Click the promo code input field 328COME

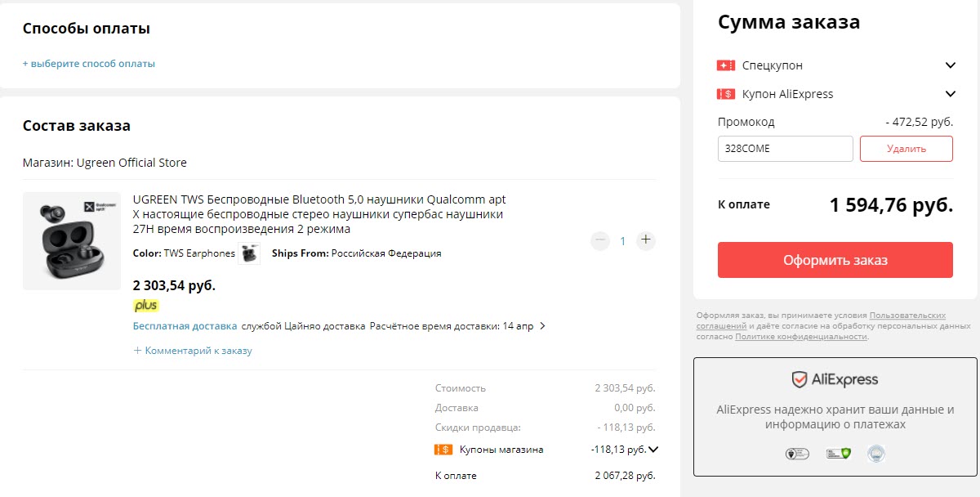click(x=784, y=148)
